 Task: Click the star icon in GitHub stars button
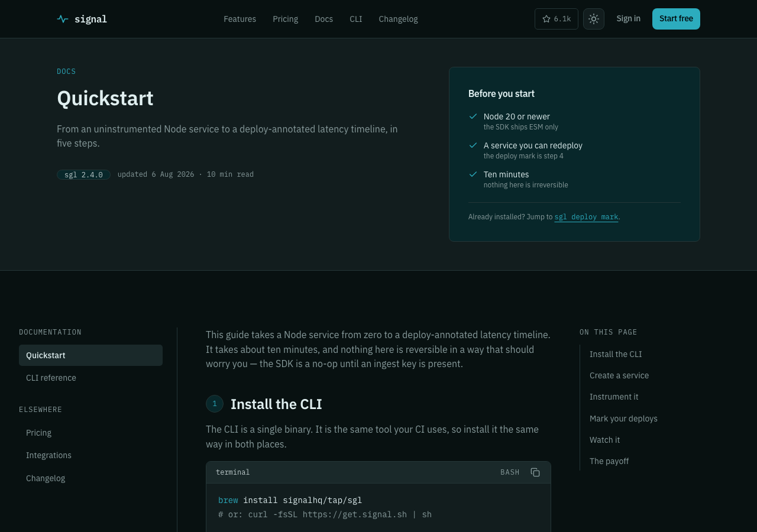(x=546, y=19)
